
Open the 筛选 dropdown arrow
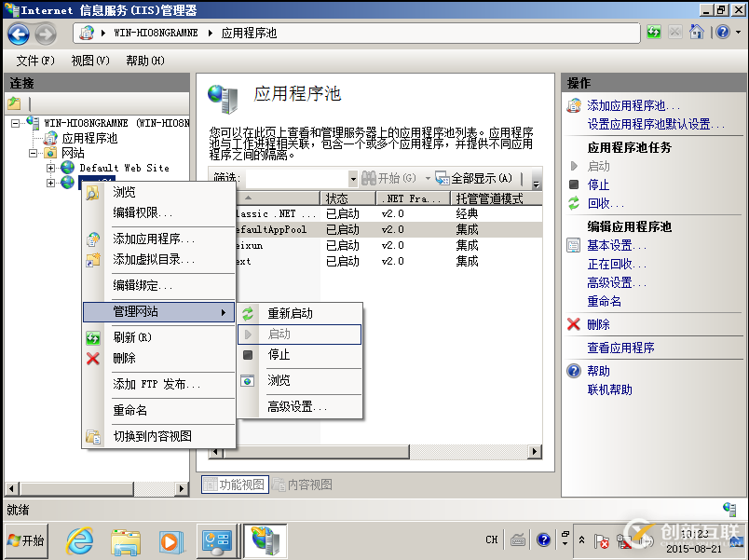click(353, 177)
